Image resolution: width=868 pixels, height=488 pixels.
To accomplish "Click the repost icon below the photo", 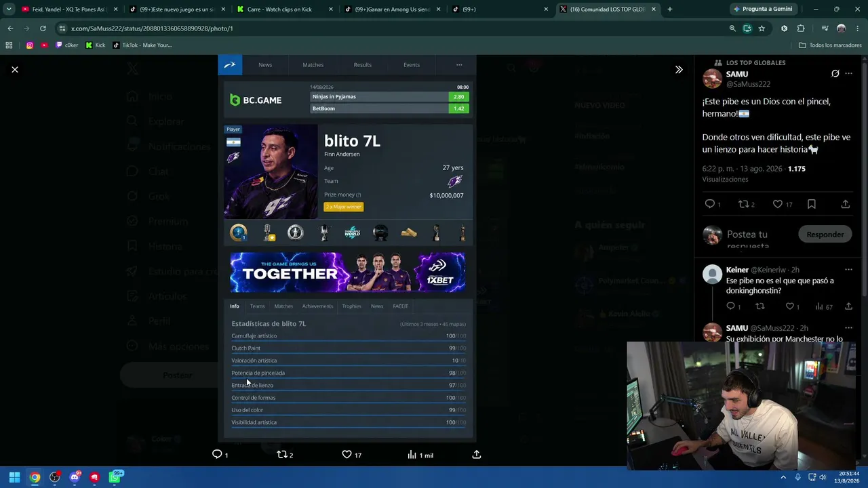I will click(x=282, y=454).
